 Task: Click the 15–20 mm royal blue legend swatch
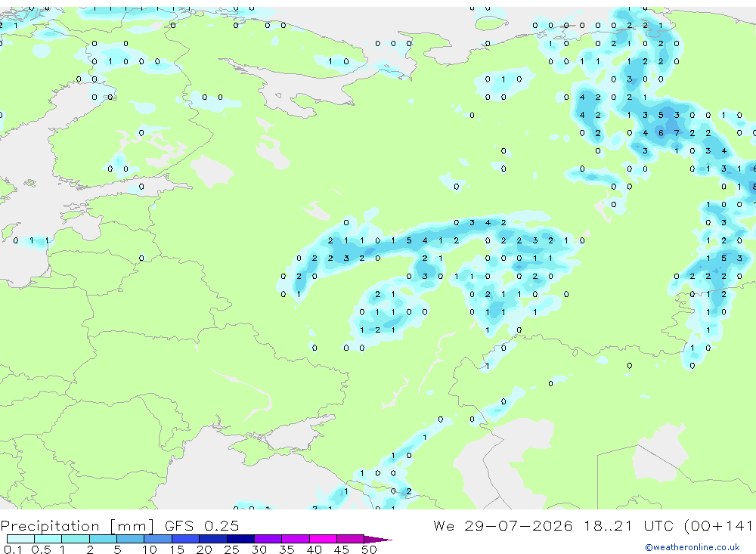click(186, 539)
